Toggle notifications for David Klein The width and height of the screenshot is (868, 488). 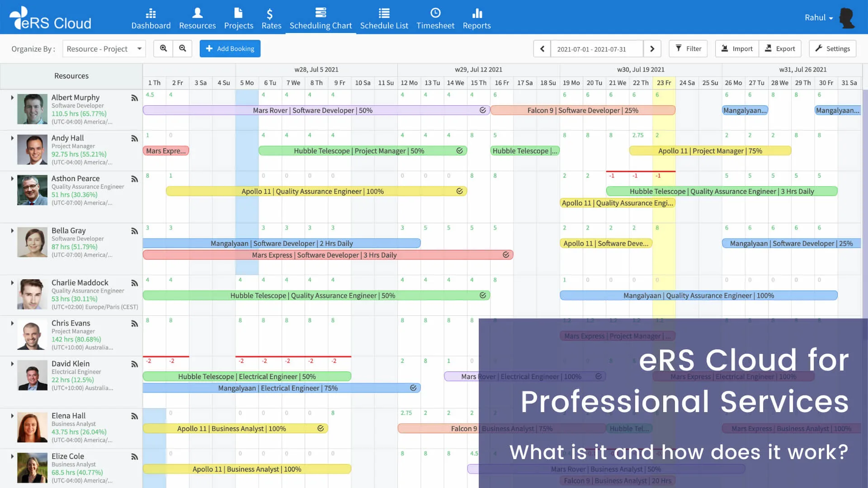(134, 364)
